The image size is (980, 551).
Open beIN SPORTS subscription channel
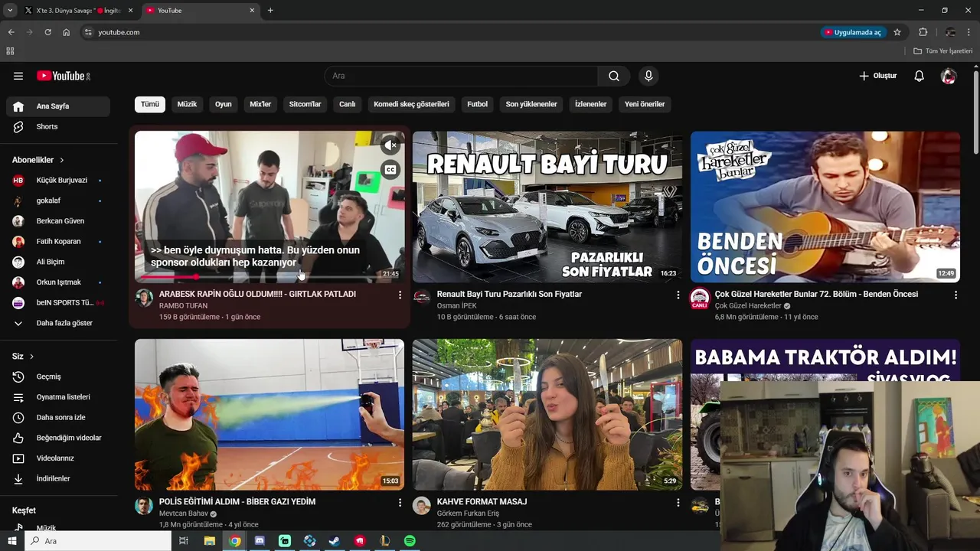click(x=58, y=303)
